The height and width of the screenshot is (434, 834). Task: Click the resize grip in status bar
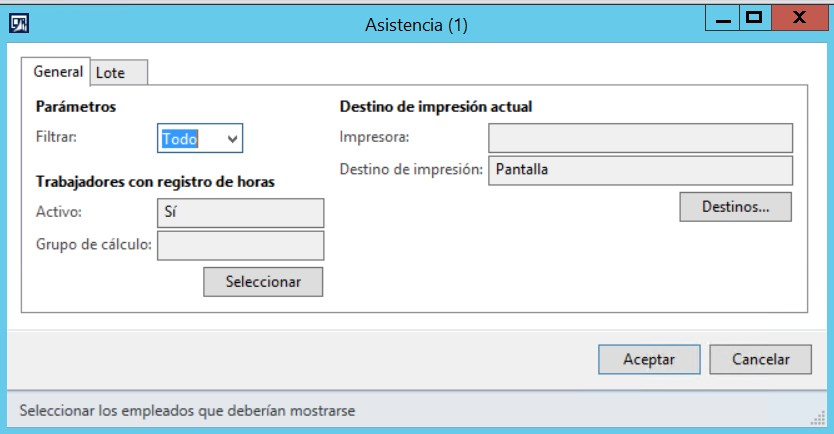coord(818,419)
